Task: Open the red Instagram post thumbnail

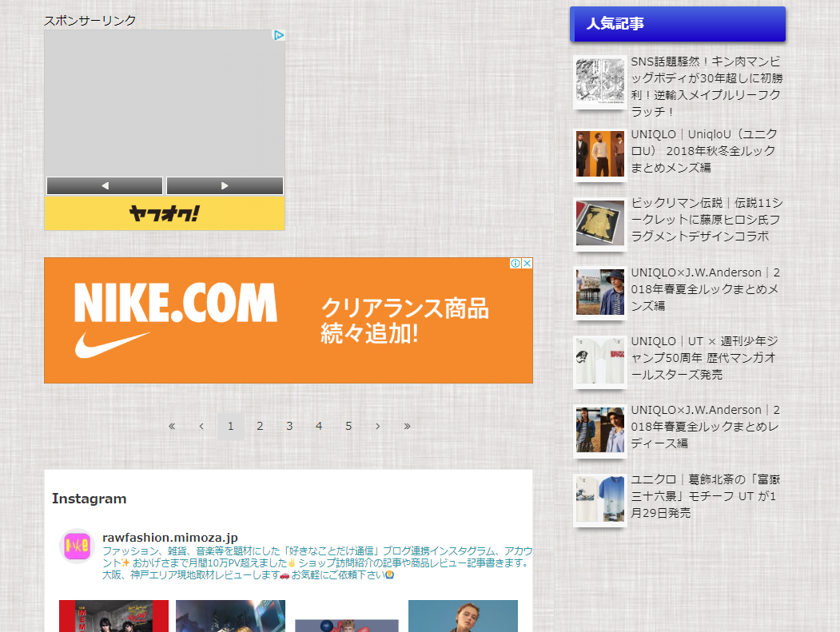Action: [x=113, y=616]
